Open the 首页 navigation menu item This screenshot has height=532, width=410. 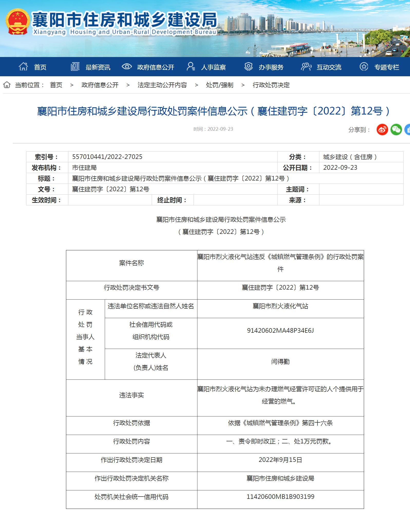coord(40,67)
